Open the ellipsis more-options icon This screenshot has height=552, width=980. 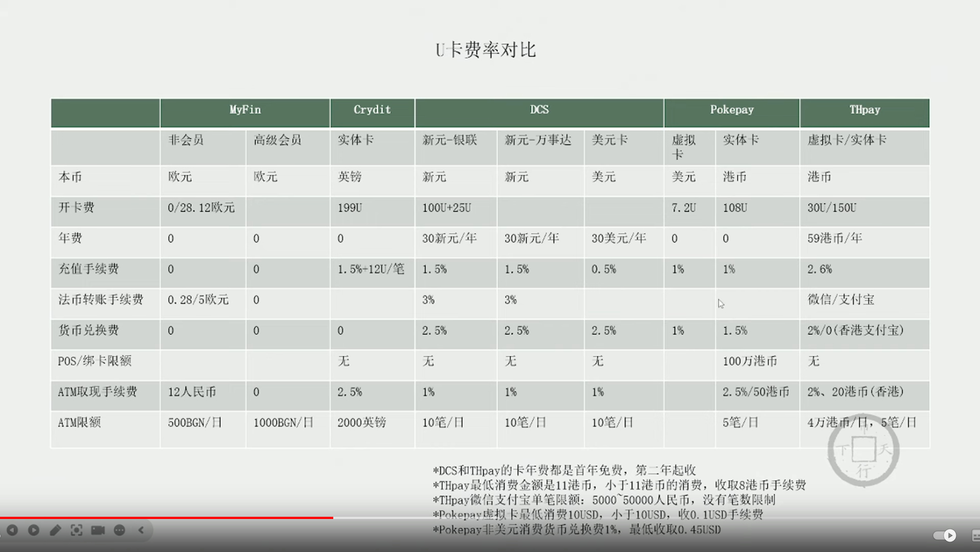[x=119, y=530]
